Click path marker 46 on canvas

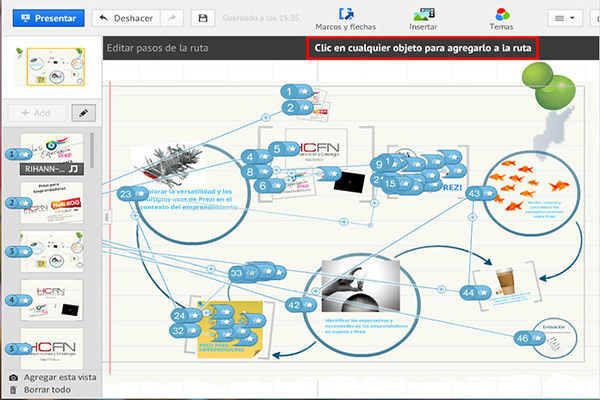pyautogui.click(x=530, y=338)
